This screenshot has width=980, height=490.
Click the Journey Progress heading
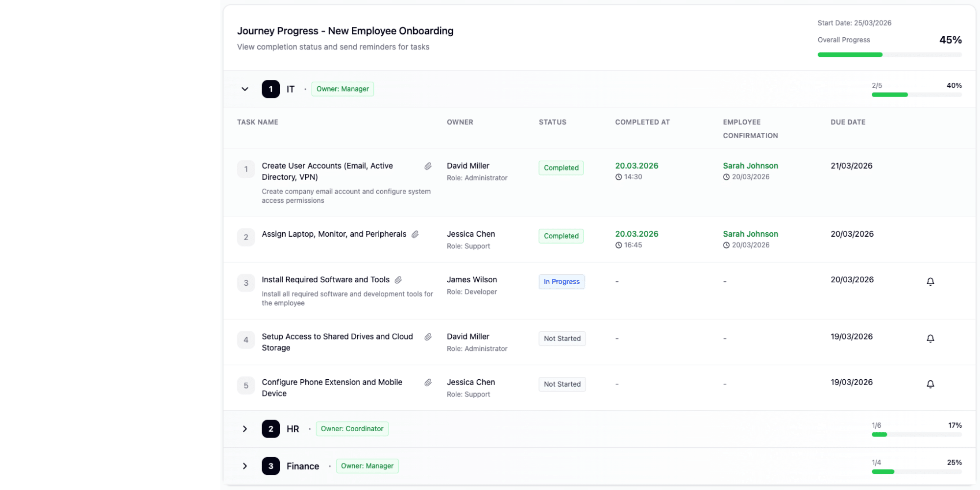[345, 31]
